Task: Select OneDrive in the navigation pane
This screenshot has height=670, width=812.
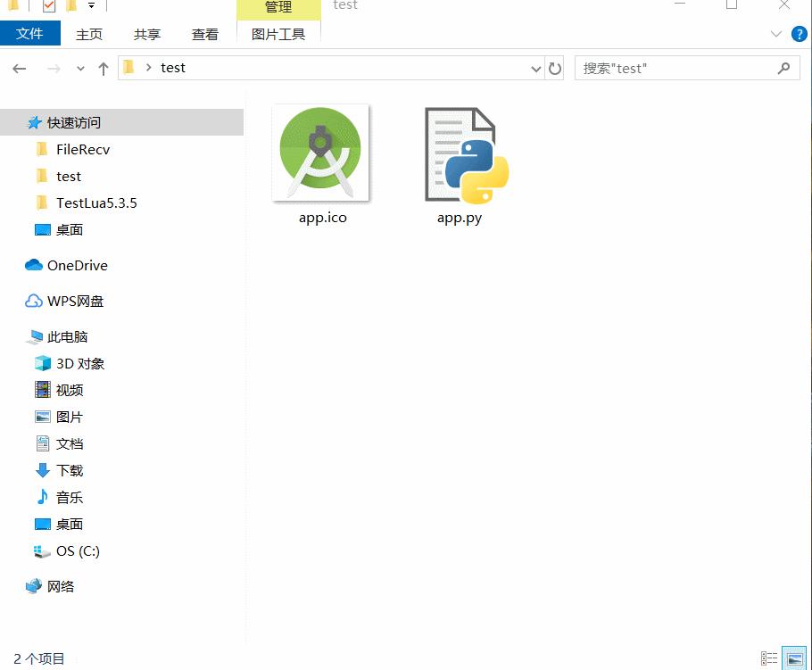Action: point(77,265)
